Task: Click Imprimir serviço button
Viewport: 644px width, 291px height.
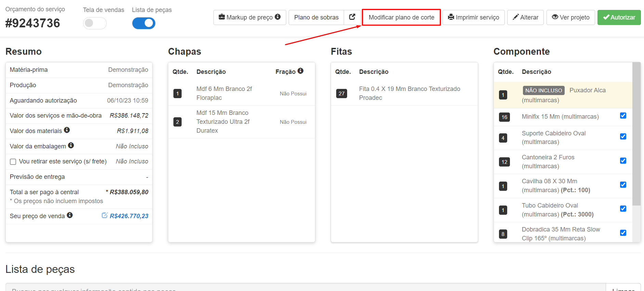Action: 473,17
